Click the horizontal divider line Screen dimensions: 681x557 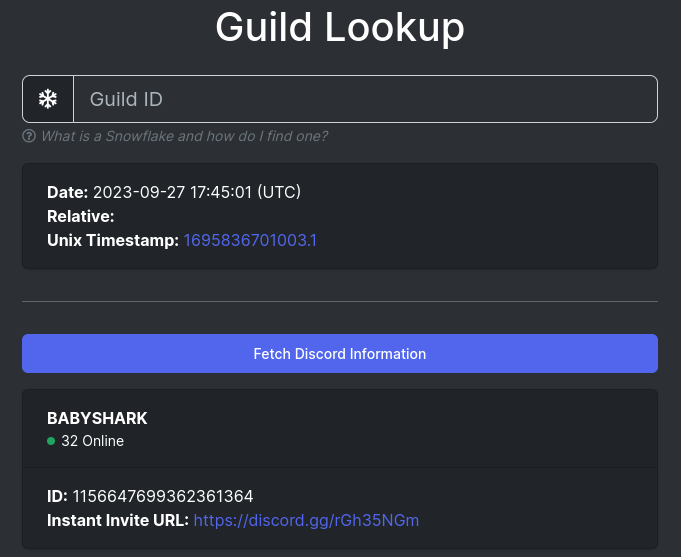pos(340,301)
